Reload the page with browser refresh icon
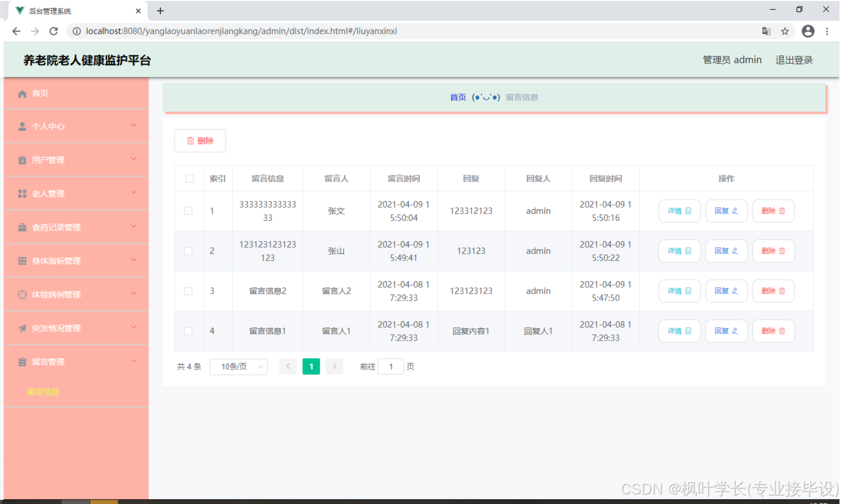This screenshot has width=841, height=504. [53, 31]
